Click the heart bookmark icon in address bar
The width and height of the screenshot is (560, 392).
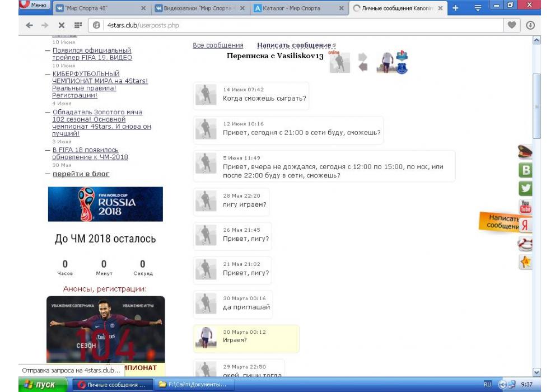pyautogui.click(x=511, y=25)
